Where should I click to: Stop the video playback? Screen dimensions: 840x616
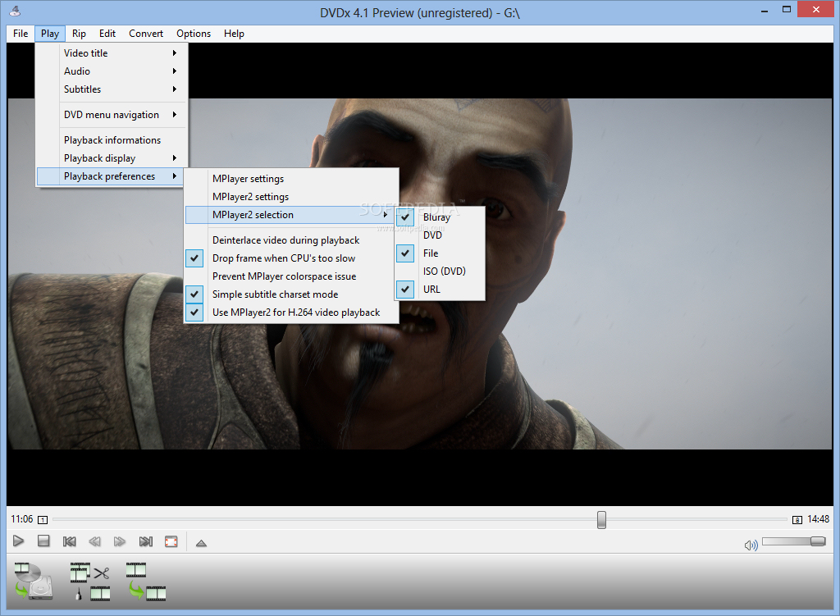click(x=43, y=541)
